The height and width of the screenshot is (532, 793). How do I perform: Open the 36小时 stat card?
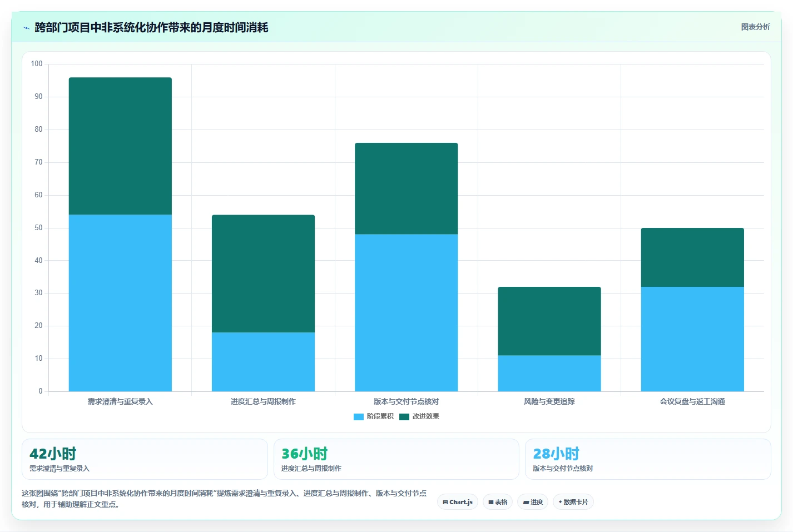pyautogui.click(x=396, y=459)
